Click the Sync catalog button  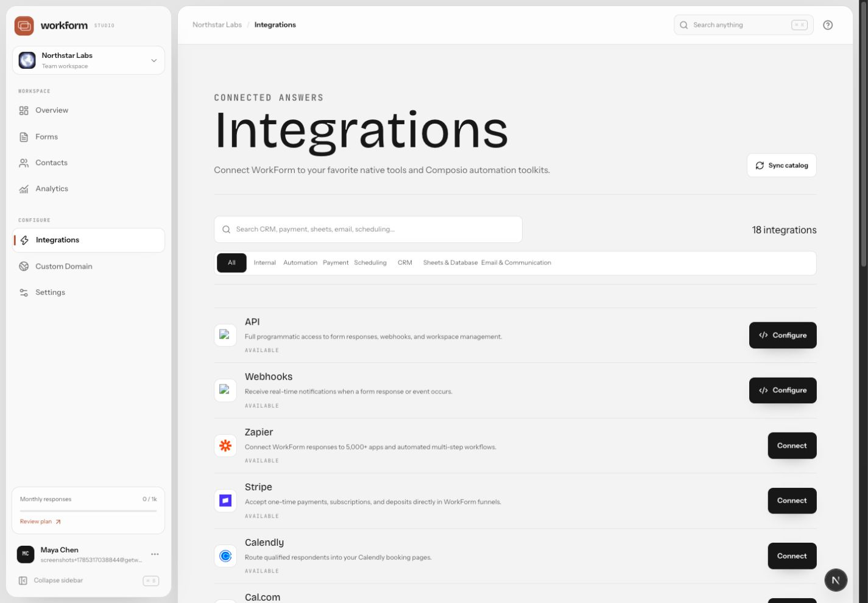(x=782, y=165)
